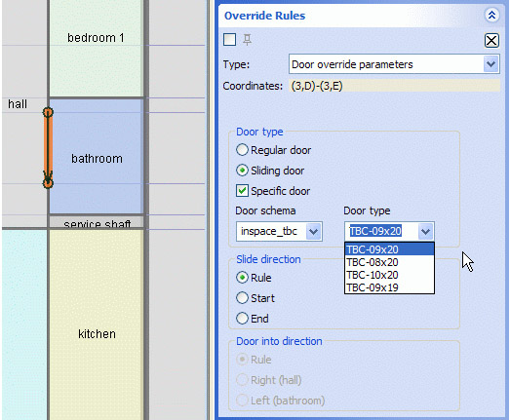Screen dimensions: 510x420
Task: Collapse the Door type TBC-09x20 dropdown arrow
Action: (x=425, y=232)
